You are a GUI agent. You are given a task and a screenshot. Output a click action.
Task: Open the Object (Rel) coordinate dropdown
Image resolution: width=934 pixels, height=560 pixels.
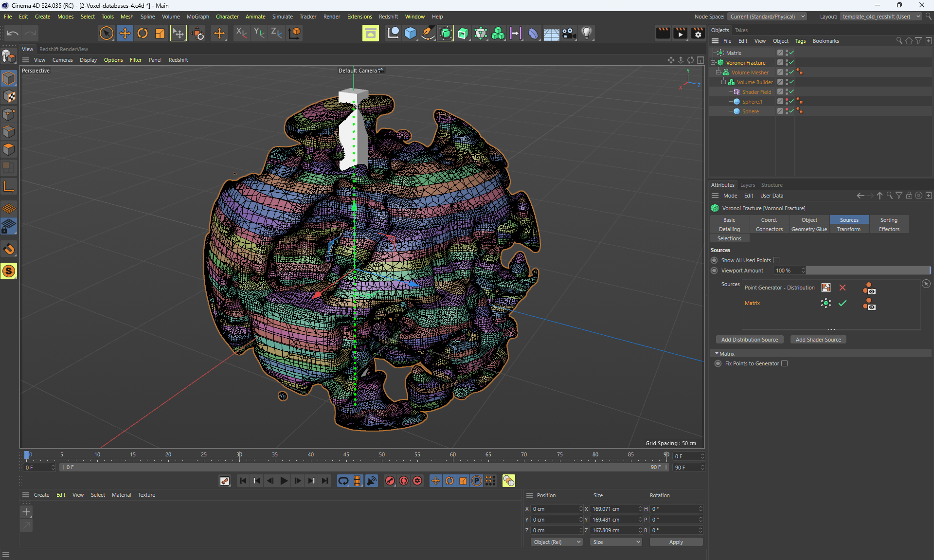pyautogui.click(x=557, y=542)
